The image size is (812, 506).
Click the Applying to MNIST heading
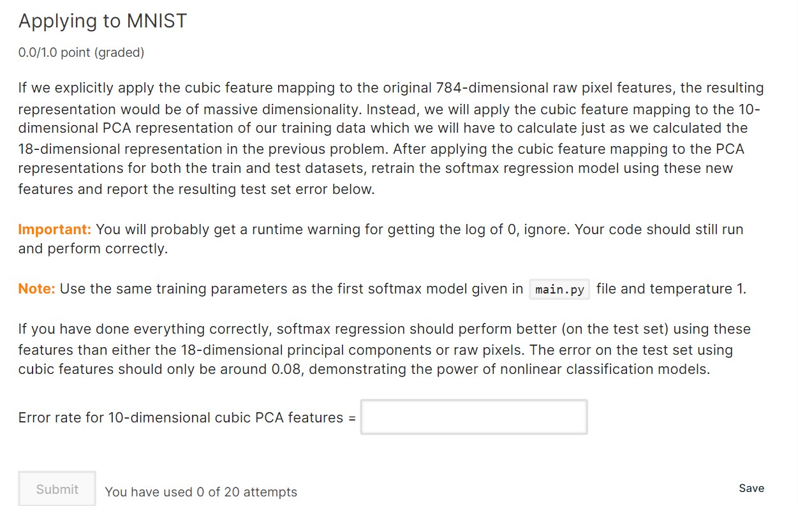[103, 20]
